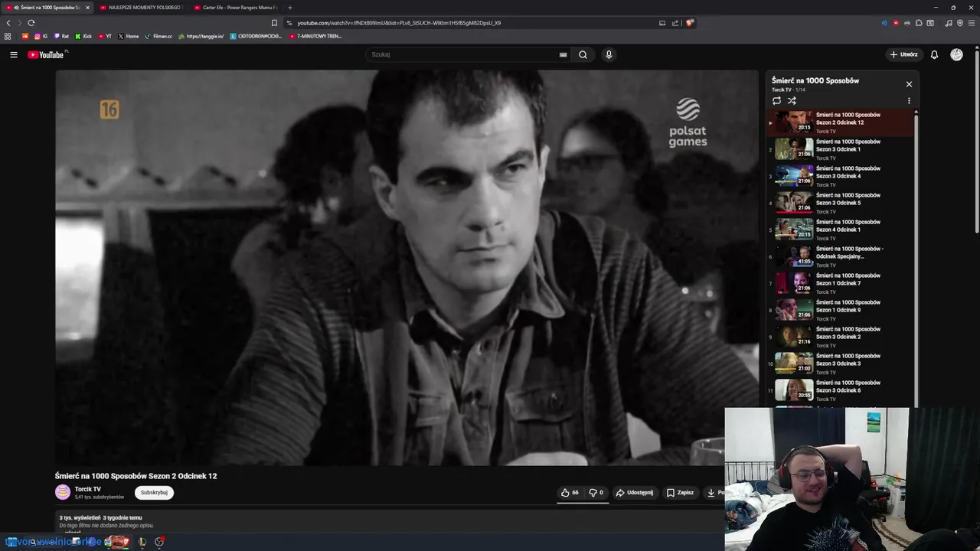Focus the Szukaj search field

pos(463,54)
